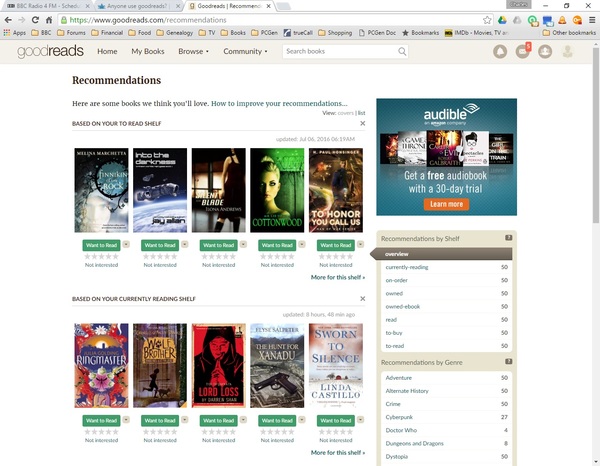Open Chrome menu hamburger icon
The image size is (600, 466).
point(592,20)
